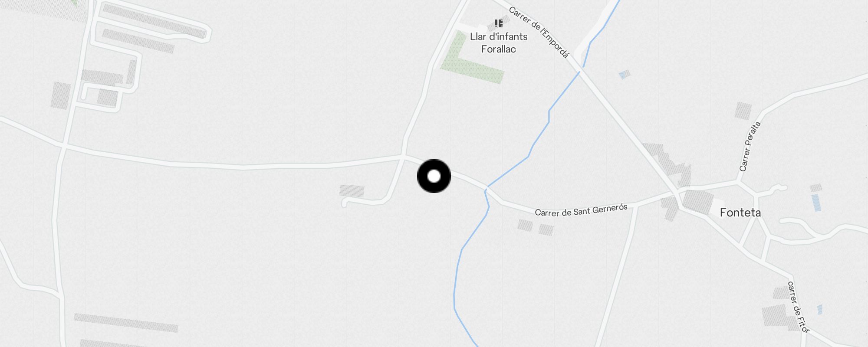Select the small blue pool beside carrer de Fitor
868x347 pixels.
tap(820, 309)
